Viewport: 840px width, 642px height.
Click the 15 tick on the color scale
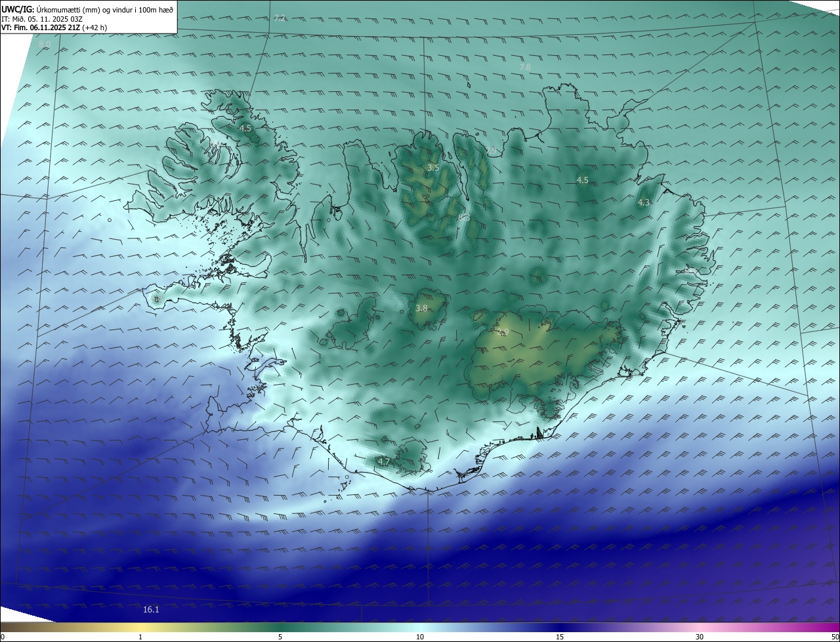click(x=560, y=637)
